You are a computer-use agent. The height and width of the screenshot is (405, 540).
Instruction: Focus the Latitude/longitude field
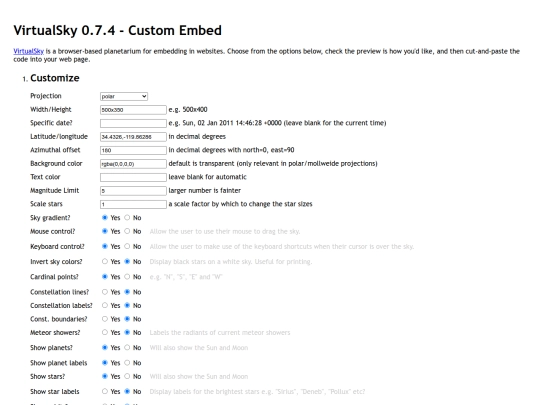point(133,137)
